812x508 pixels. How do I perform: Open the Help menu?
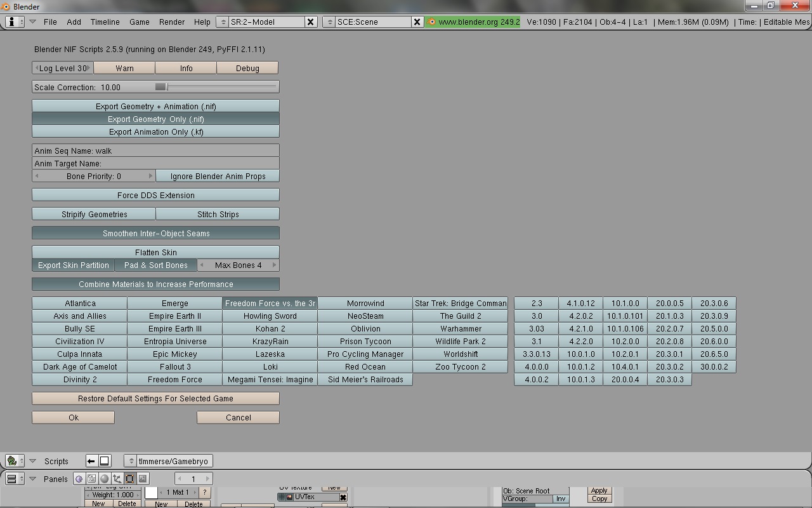[202, 22]
